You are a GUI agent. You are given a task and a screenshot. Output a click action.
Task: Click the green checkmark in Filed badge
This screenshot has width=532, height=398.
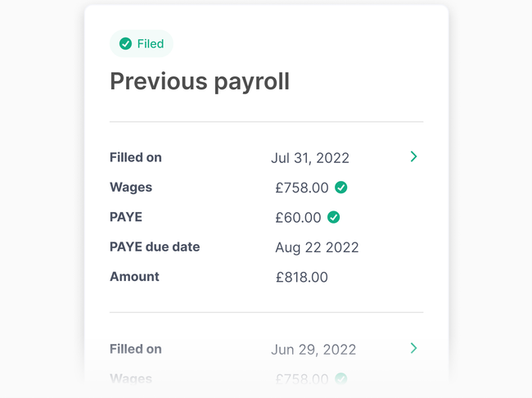coord(125,43)
